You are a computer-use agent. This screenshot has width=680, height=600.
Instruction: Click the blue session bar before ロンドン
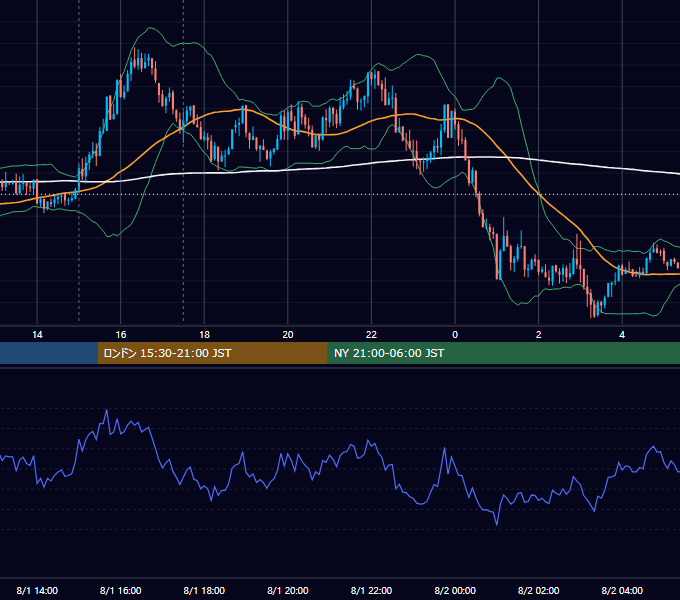[49, 353]
